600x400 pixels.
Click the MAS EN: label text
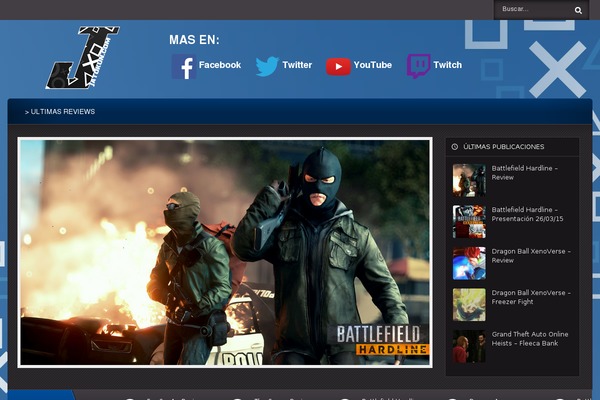[194, 40]
